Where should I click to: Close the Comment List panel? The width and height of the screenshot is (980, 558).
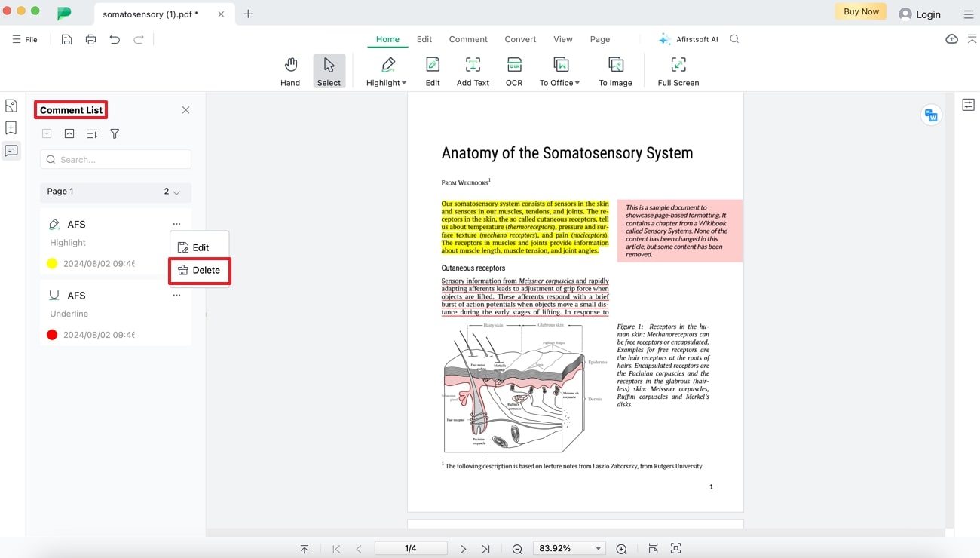pyautogui.click(x=185, y=110)
